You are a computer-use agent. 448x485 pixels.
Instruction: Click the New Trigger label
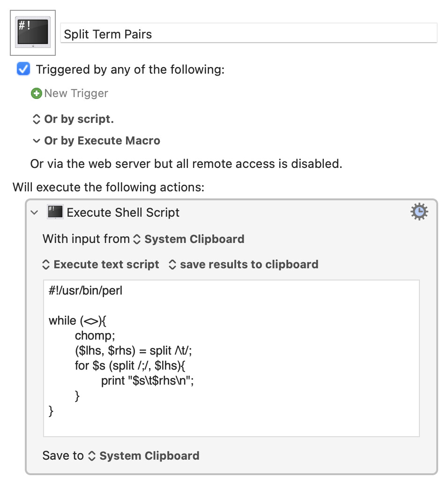tap(76, 93)
